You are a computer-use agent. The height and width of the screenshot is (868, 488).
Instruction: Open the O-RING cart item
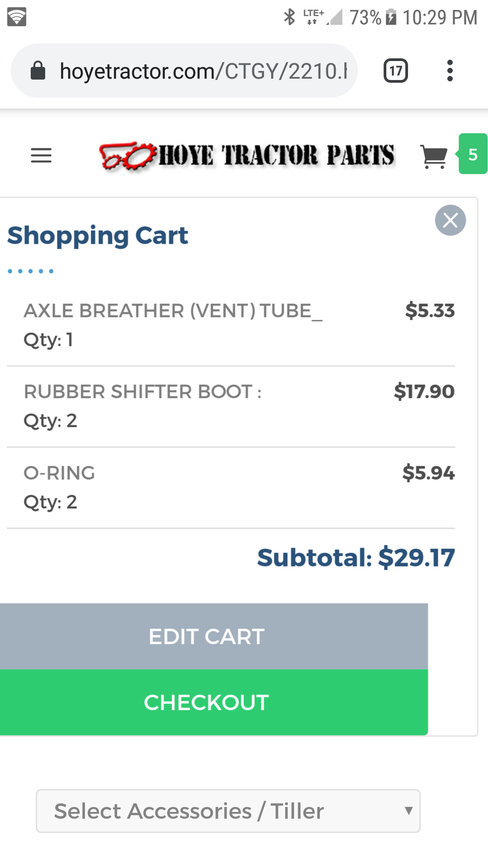pos(59,473)
